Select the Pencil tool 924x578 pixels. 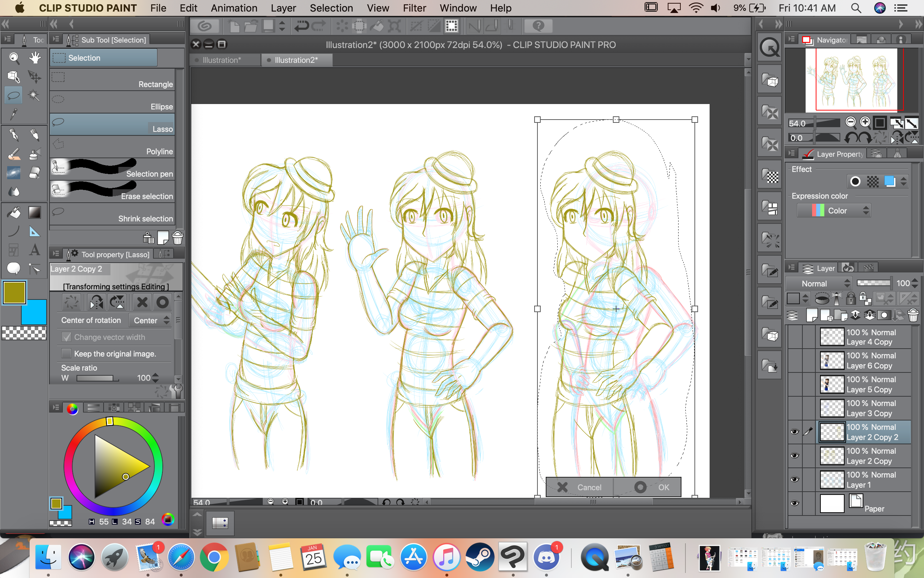pyautogui.click(x=35, y=135)
